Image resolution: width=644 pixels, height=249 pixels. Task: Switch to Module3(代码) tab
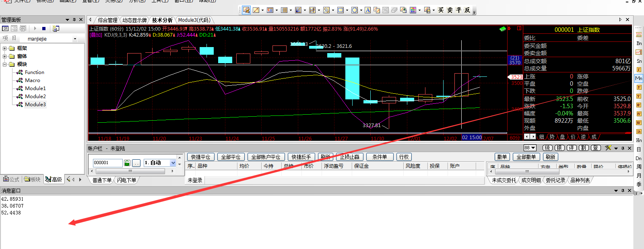click(x=194, y=20)
